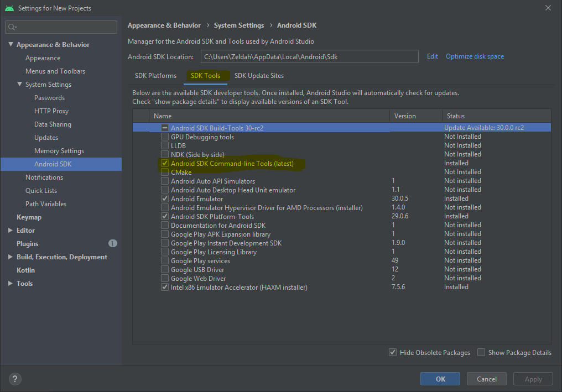This screenshot has width=562, height=392.
Task: Sort by Status column header
Action: pos(497,116)
